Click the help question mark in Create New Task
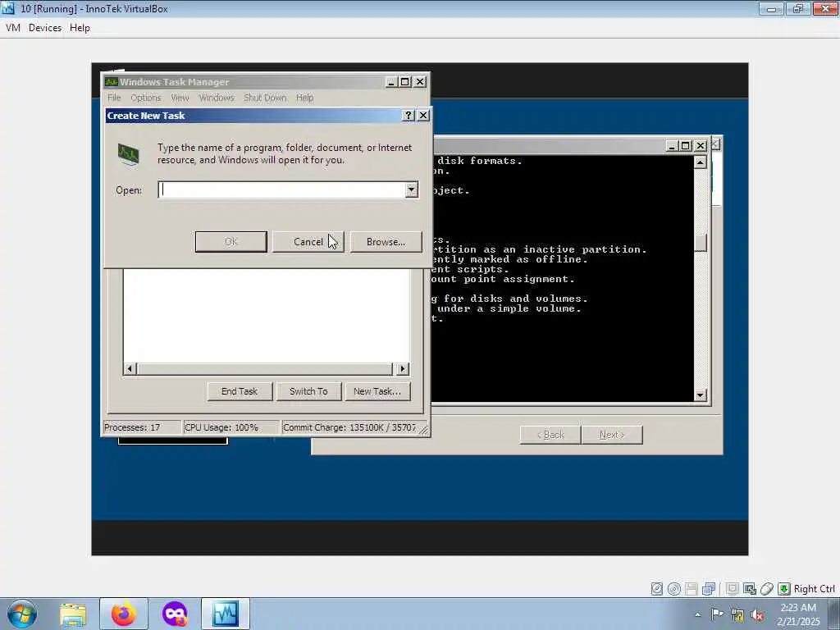Screen dimensions: 840x630 tap(409, 115)
